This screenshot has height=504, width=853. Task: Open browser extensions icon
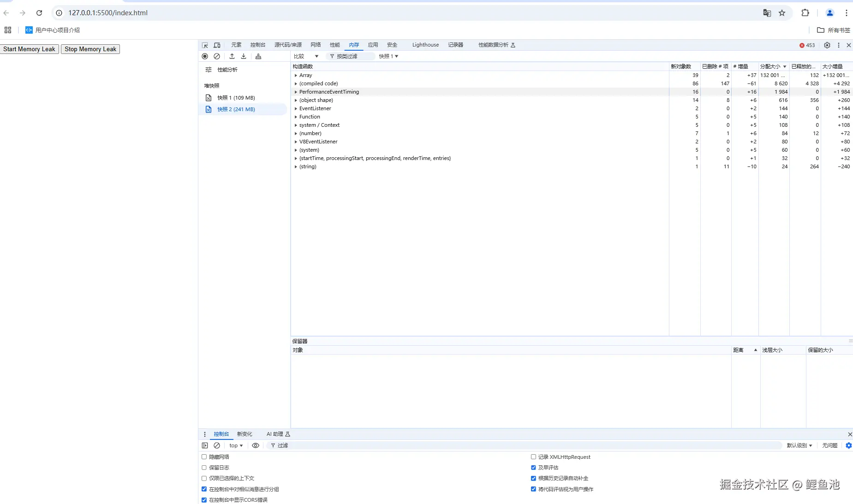[x=805, y=13]
